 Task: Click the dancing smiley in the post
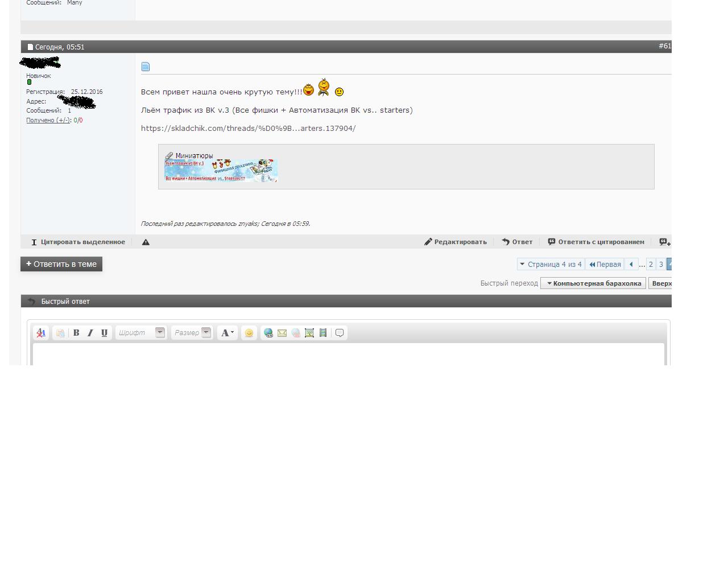(x=324, y=87)
